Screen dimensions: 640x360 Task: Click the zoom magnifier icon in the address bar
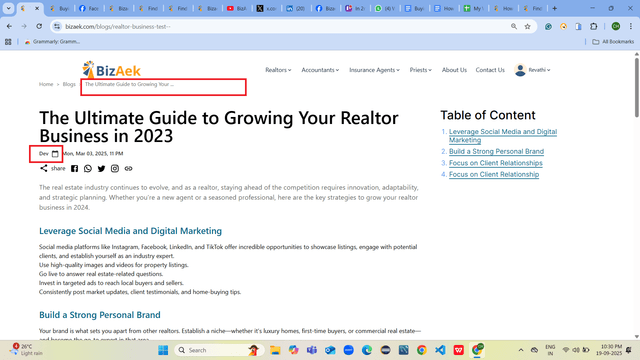coord(514,27)
